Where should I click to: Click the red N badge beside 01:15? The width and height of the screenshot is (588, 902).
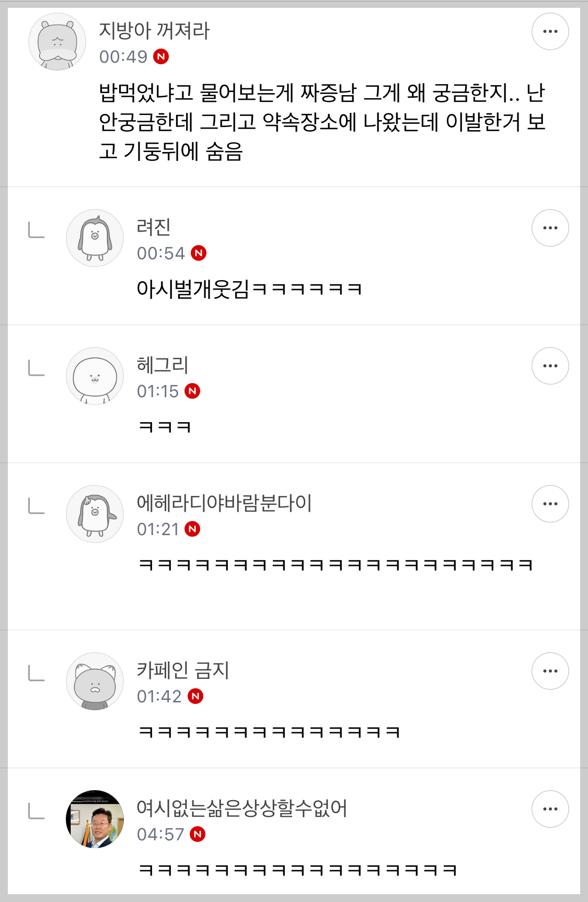coord(192,391)
